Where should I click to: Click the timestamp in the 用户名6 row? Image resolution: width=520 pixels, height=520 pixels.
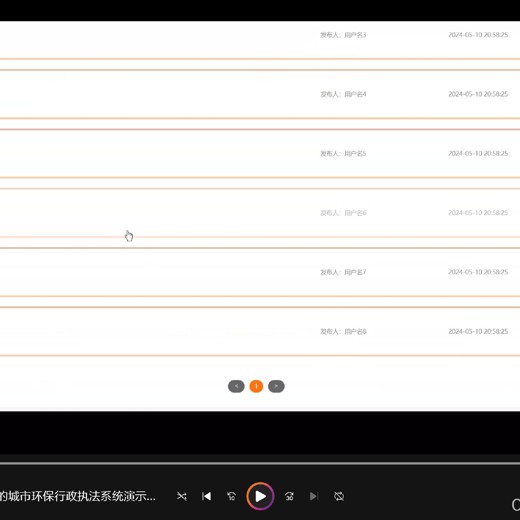(478, 213)
